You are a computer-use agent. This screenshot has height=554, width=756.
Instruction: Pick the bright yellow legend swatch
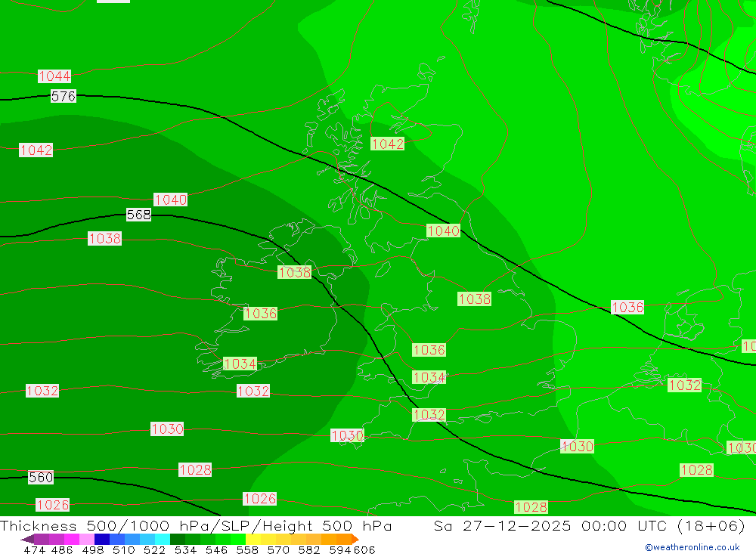pyautogui.click(x=253, y=539)
